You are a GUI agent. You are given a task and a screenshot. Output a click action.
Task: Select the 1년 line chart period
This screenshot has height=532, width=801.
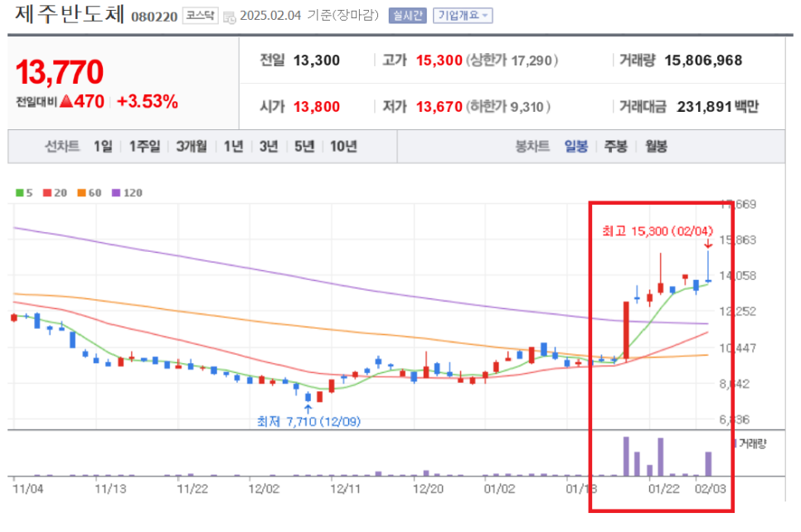tap(234, 147)
